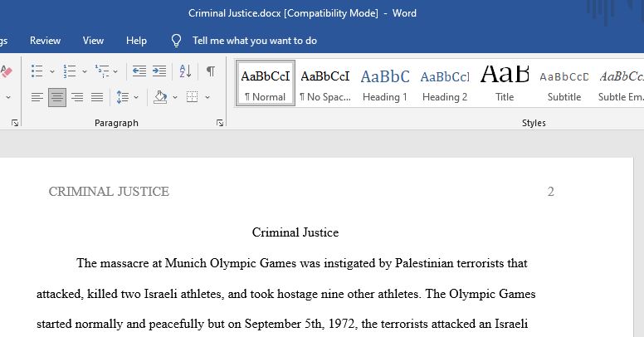The width and height of the screenshot is (644, 337).
Task: Apply the Normal style
Action: coord(266,84)
